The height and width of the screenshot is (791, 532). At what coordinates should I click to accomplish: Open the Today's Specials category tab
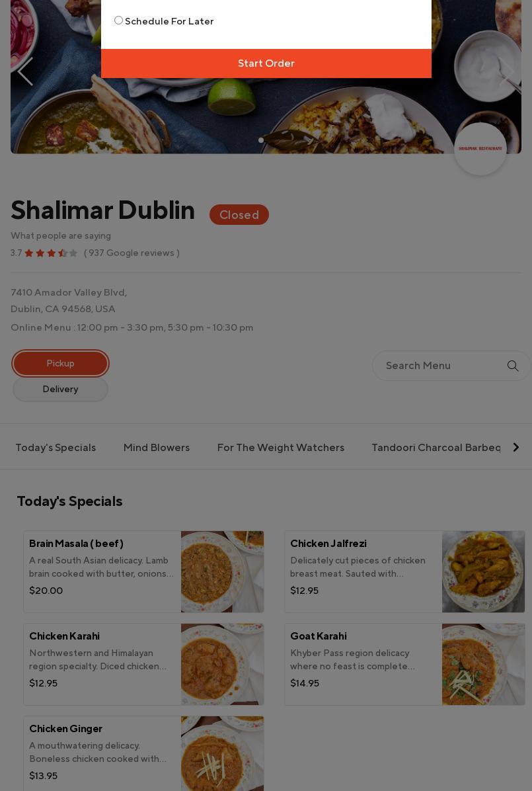point(56,448)
